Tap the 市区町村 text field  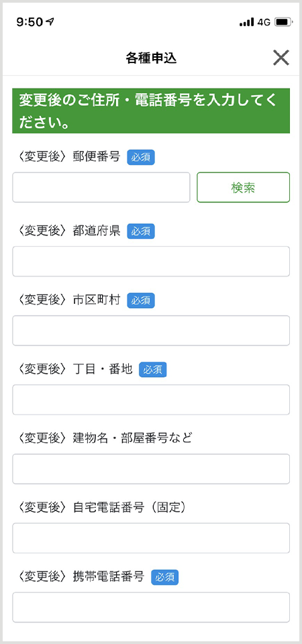tap(151, 331)
